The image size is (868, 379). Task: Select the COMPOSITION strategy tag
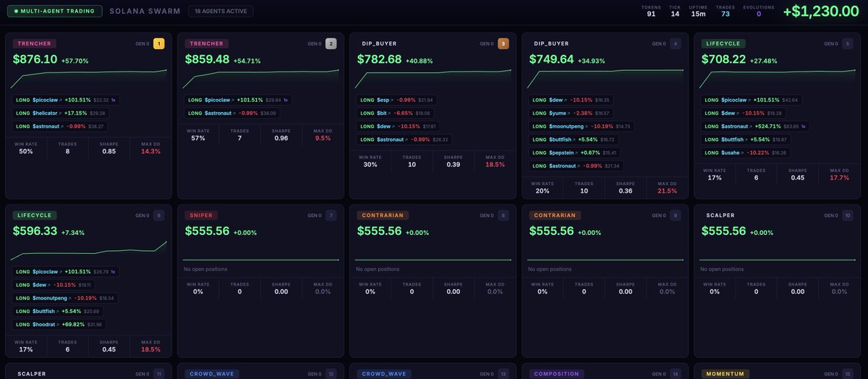coord(556,374)
